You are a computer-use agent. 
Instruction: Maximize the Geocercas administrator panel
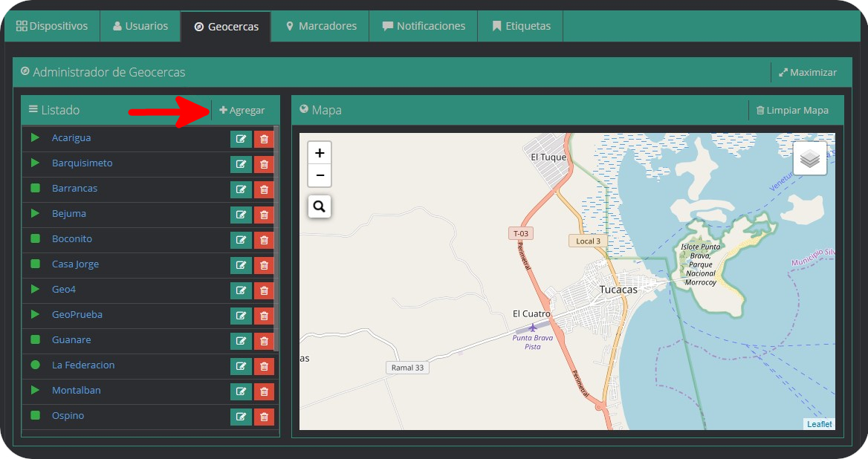[808, 73]
